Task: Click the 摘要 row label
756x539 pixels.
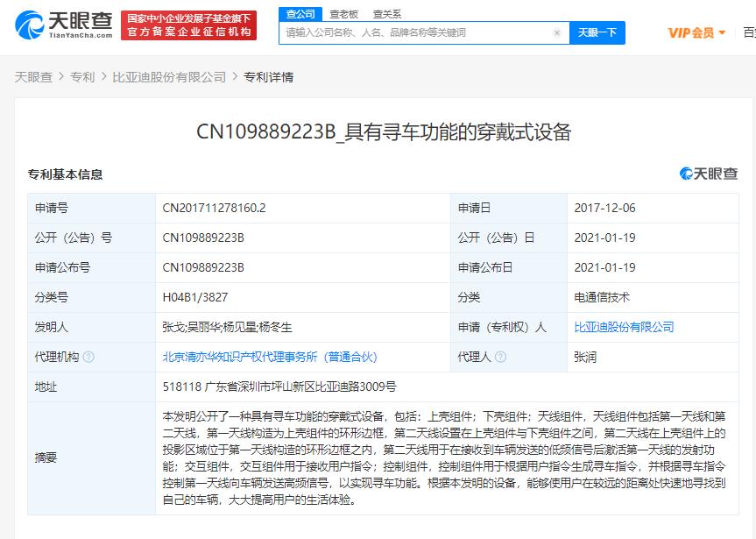Action: (46, 457)
